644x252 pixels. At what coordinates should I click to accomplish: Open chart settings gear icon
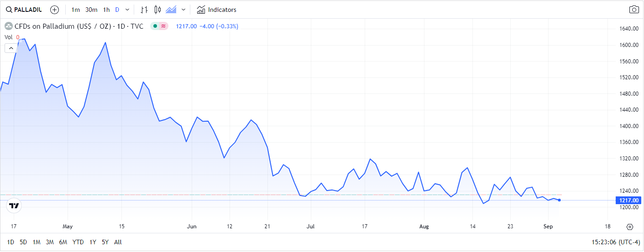click(x=630, y=226)
